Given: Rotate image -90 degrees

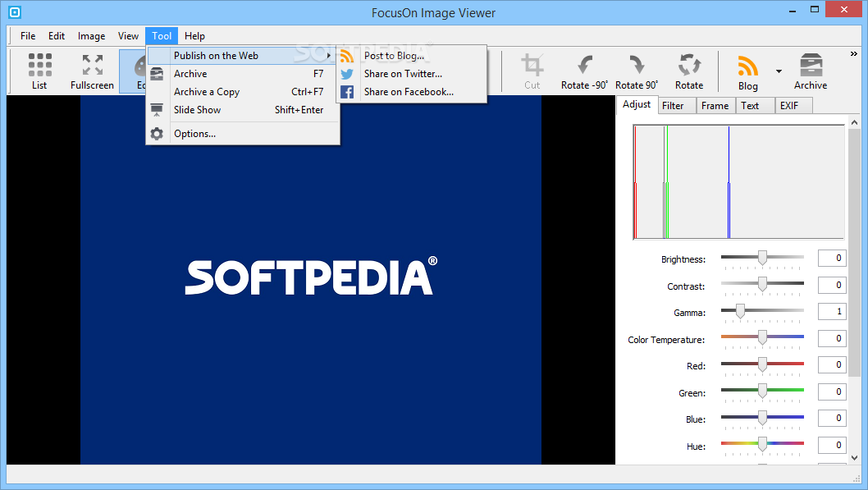Looking at the screenshot, I should [x=584, y=71].
